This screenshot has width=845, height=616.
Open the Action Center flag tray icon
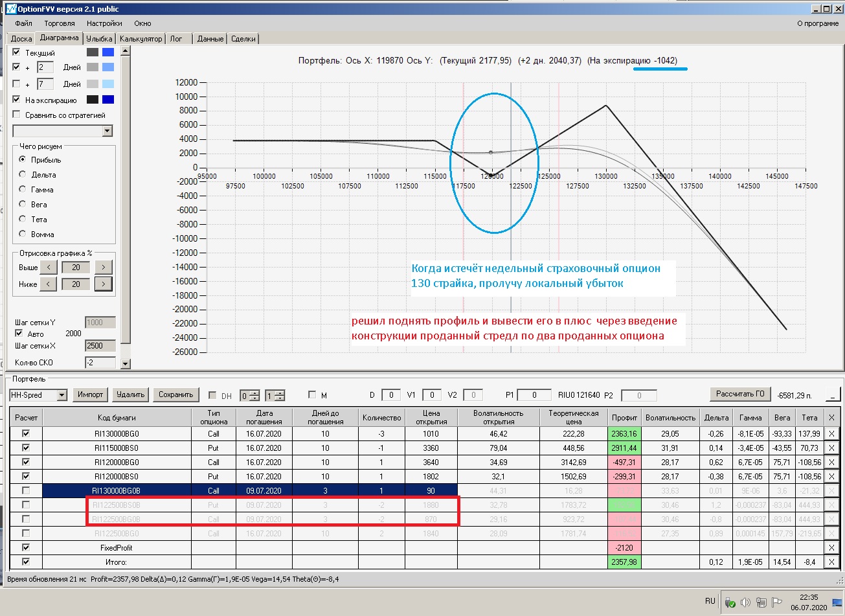point(778,602)
